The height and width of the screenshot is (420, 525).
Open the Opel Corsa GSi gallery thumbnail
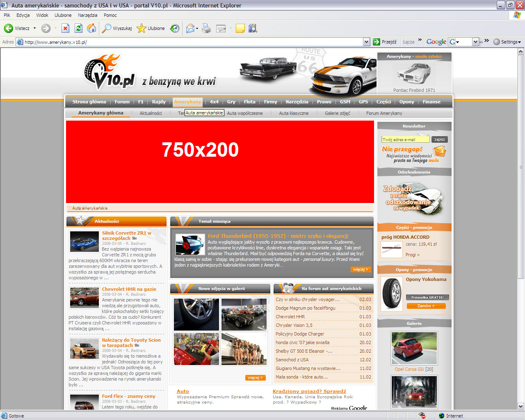[414, 348]
